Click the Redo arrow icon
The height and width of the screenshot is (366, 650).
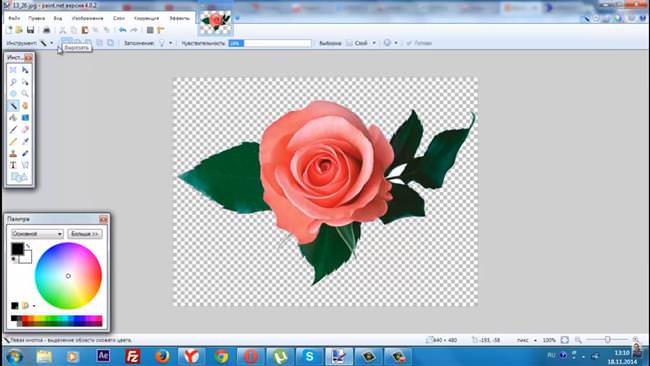coord(134,30)
